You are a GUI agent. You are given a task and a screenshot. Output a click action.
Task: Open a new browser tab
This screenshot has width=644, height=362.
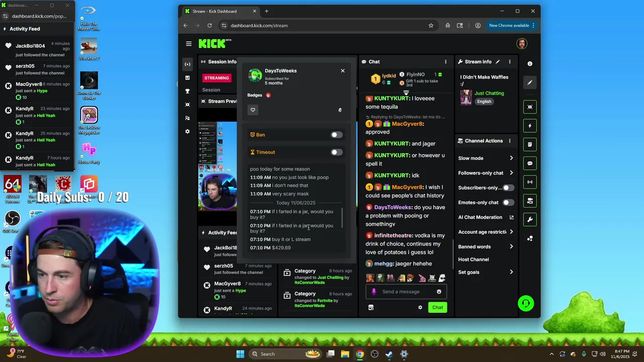point(267,11)
